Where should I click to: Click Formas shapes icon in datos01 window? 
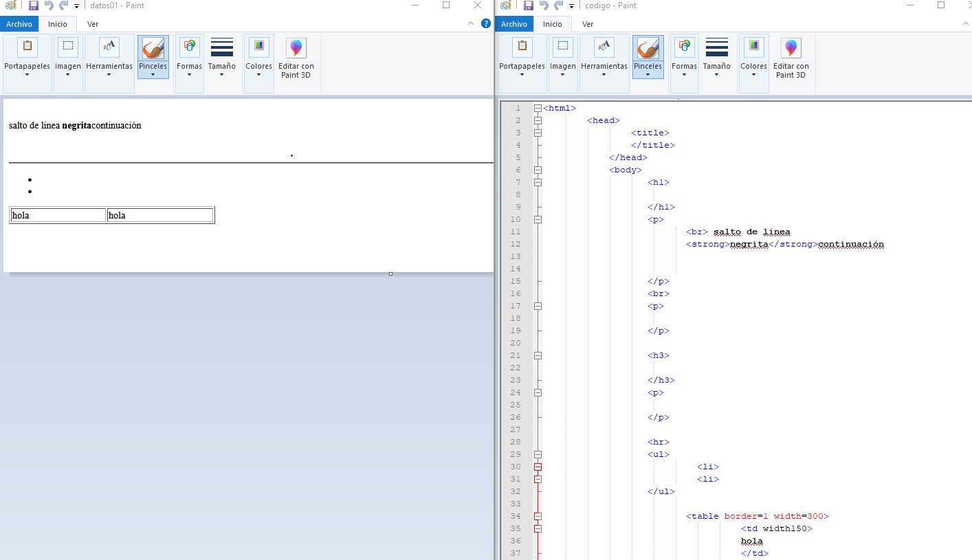[189, 48]
